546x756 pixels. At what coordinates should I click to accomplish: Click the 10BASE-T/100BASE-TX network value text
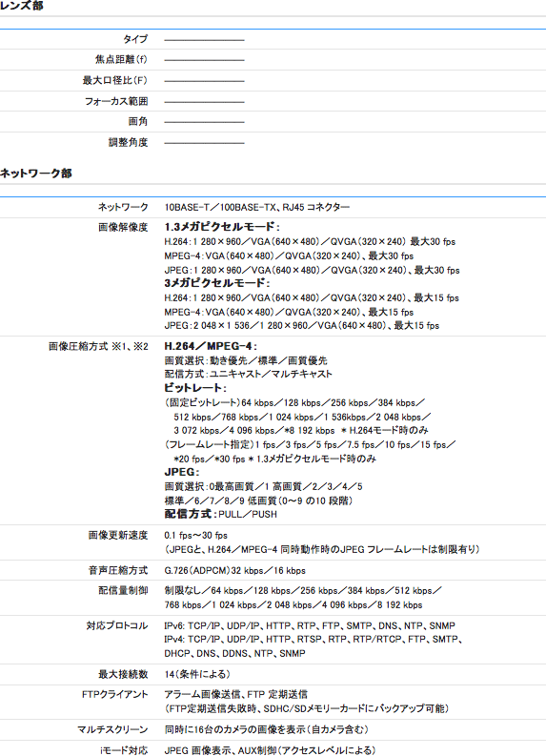[257, 207]
